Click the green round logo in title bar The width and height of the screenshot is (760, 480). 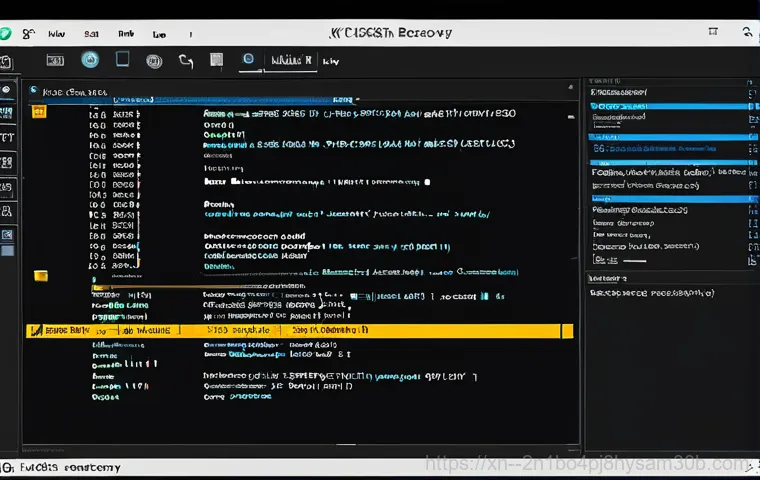(5, 33)
